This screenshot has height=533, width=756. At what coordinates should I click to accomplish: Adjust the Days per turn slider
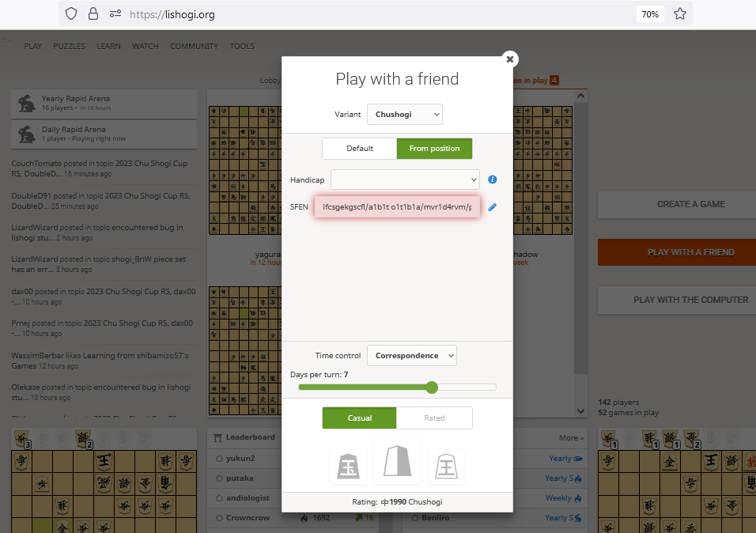click(431, 387)
